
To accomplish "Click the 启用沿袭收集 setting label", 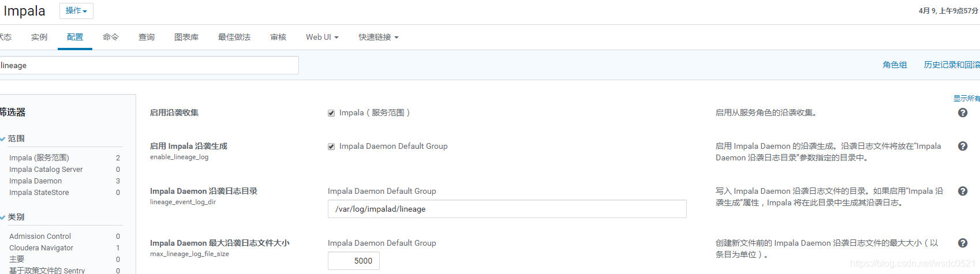I will pyautogui.click(x=174, y=112).
